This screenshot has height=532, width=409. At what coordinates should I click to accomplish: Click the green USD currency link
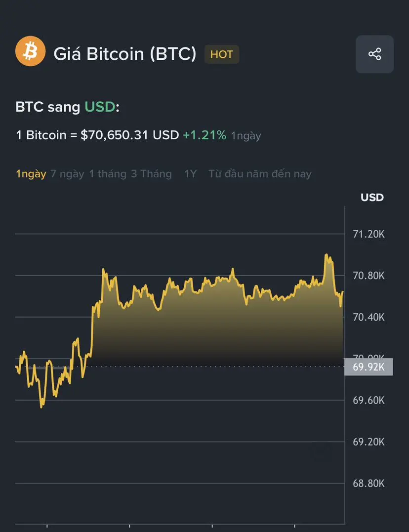[x=100, y=107]
